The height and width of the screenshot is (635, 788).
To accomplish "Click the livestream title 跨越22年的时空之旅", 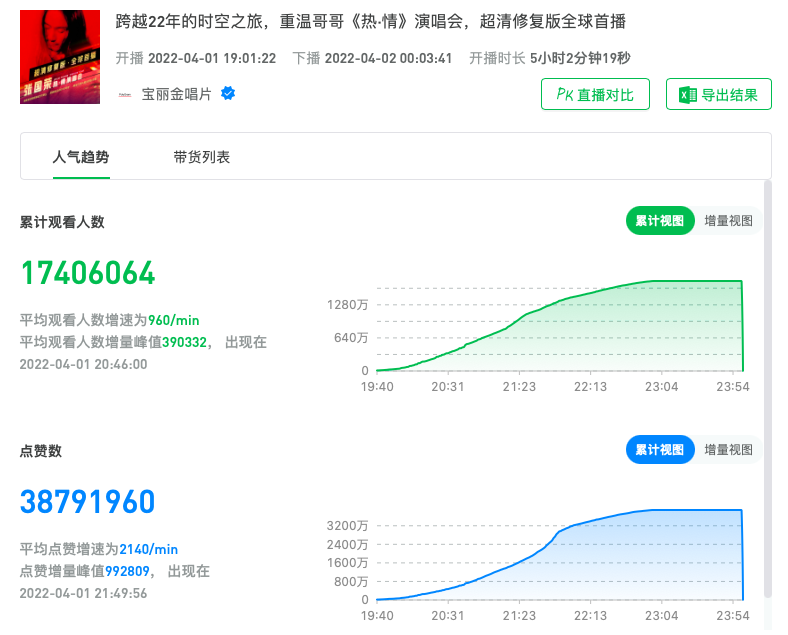I will [x=371, y=22].
